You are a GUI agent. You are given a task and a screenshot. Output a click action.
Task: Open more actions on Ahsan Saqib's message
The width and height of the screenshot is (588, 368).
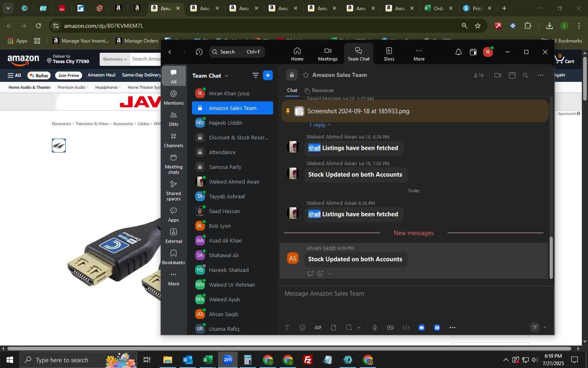click(330, 274)
